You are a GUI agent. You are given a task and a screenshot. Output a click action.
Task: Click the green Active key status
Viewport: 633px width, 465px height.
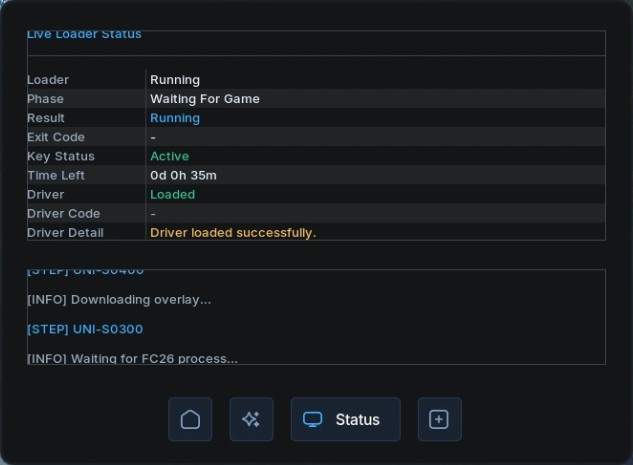point(170,156)
